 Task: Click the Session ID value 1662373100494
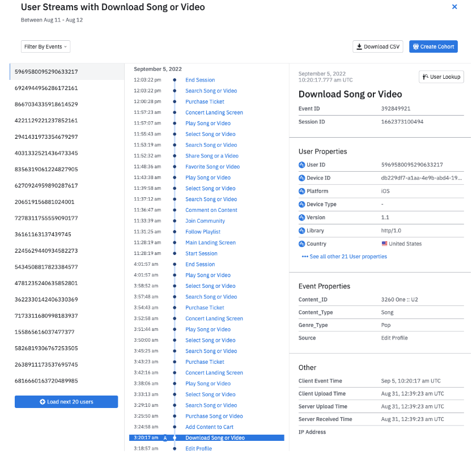pos(402,122)
